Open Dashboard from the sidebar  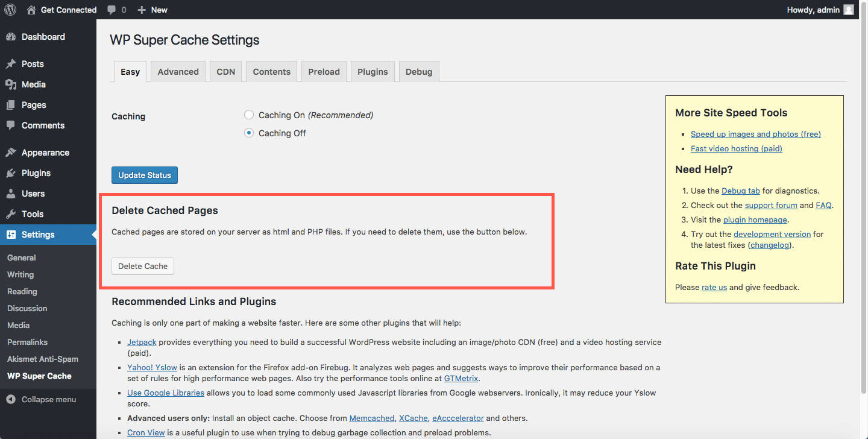coord(43,37)
